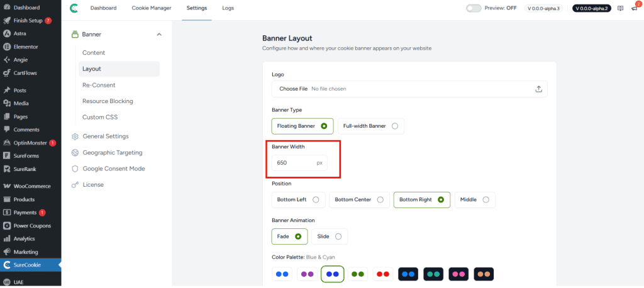Click the Pages icon in the WordPress menu
The width and height of the screenshot is (644, 288).
tap(6, 117)
